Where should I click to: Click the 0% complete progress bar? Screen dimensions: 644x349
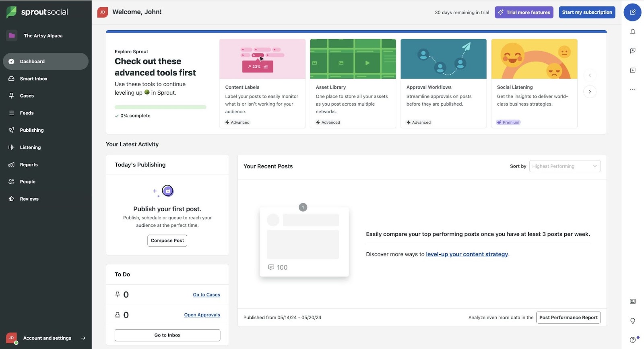tap(161, 107)
